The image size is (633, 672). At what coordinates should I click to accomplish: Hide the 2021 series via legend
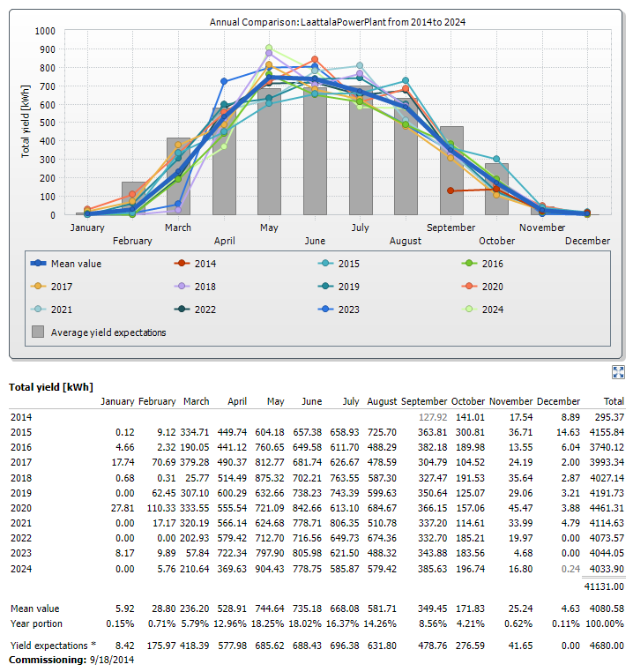(37, 310)
